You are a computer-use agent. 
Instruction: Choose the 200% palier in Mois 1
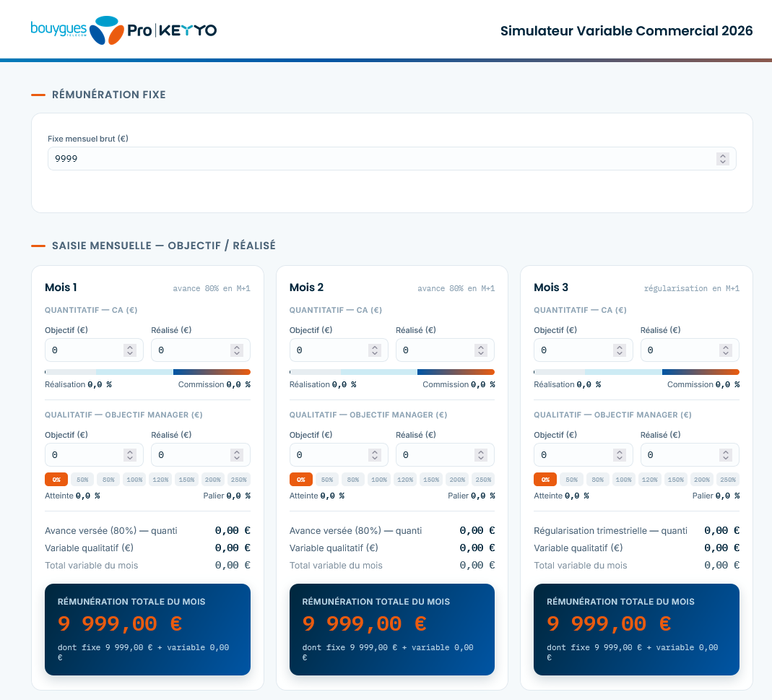click(x=213, y=480)
